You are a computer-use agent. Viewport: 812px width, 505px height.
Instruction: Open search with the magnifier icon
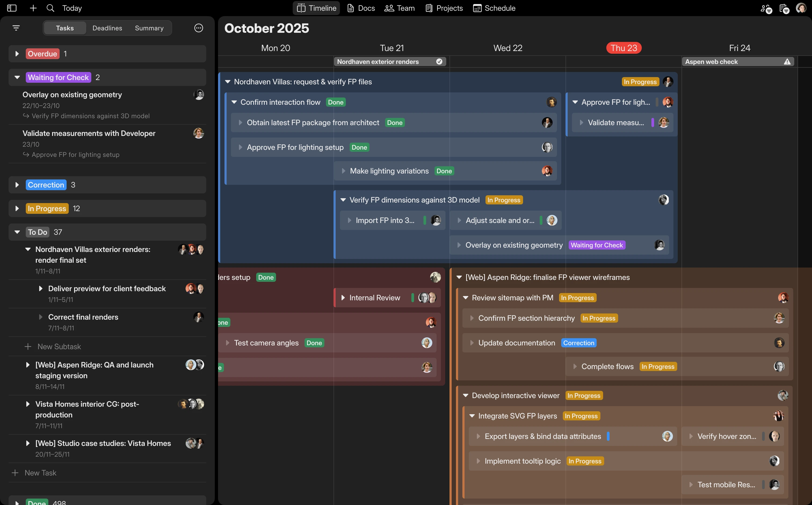[x=50, y=8]
